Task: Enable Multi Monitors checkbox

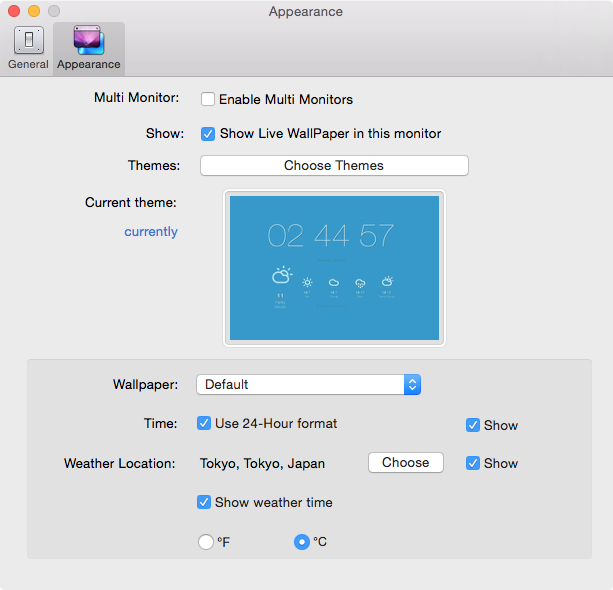Action: point(208,99)
